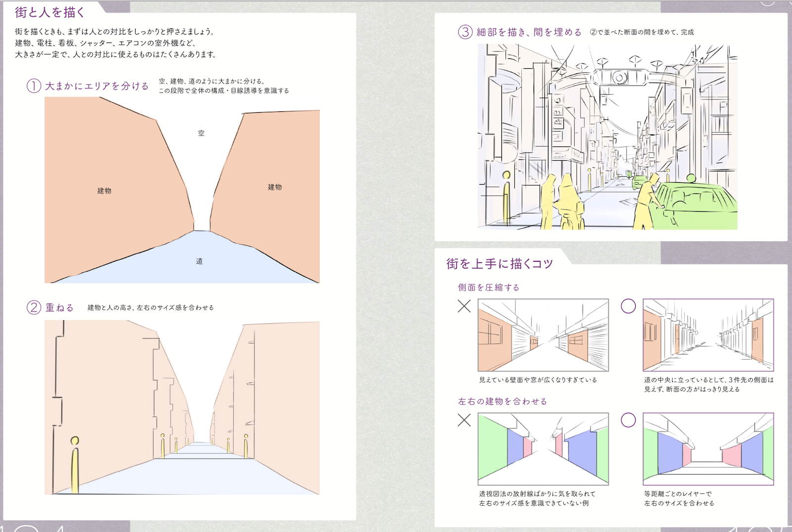Click the circled number ① marker
Screen dimensions: 792x532
(34, 86)
